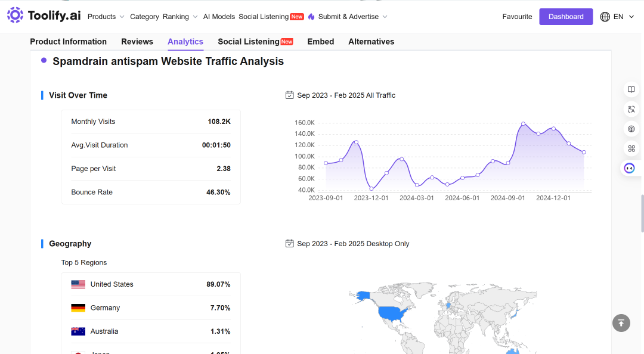Click the peak data point on traffic chart
This screenshot has height=354, width=644.
(524, 123)
